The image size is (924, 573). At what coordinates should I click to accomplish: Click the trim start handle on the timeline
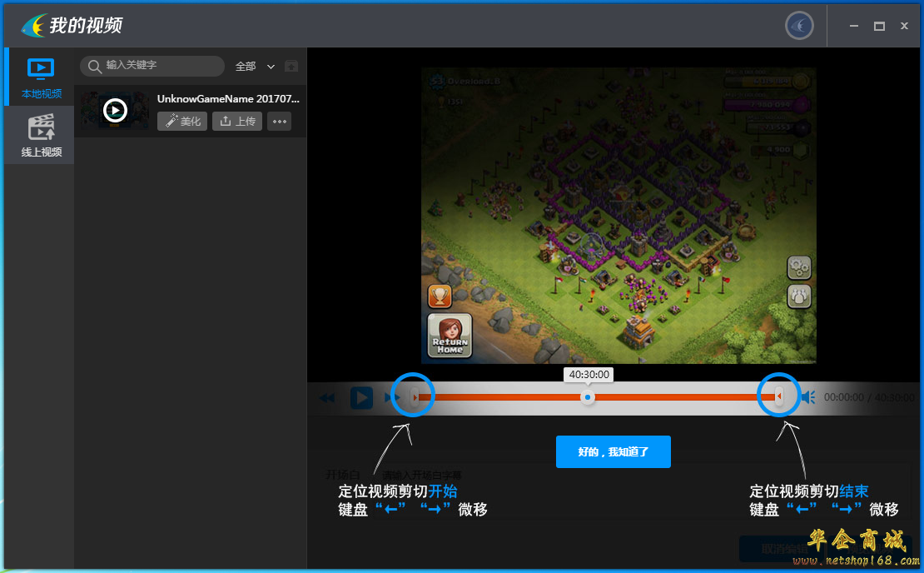click(415, 396)
